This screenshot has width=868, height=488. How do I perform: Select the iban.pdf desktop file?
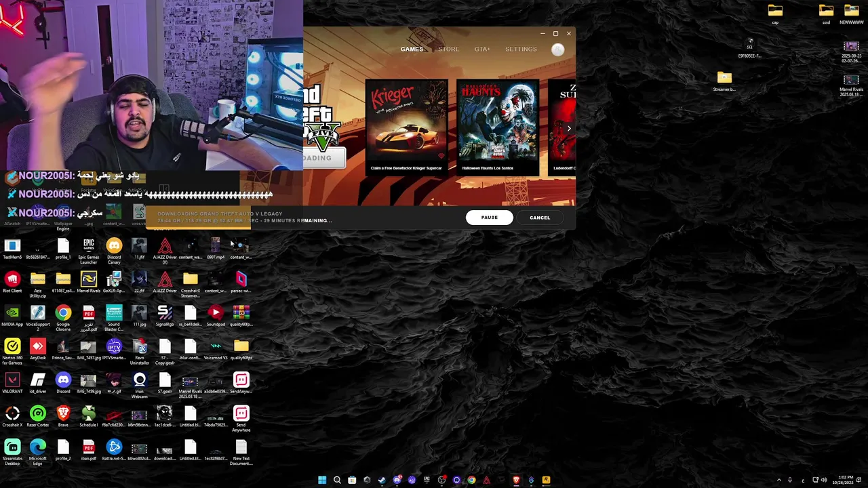[x=88, y=450]
